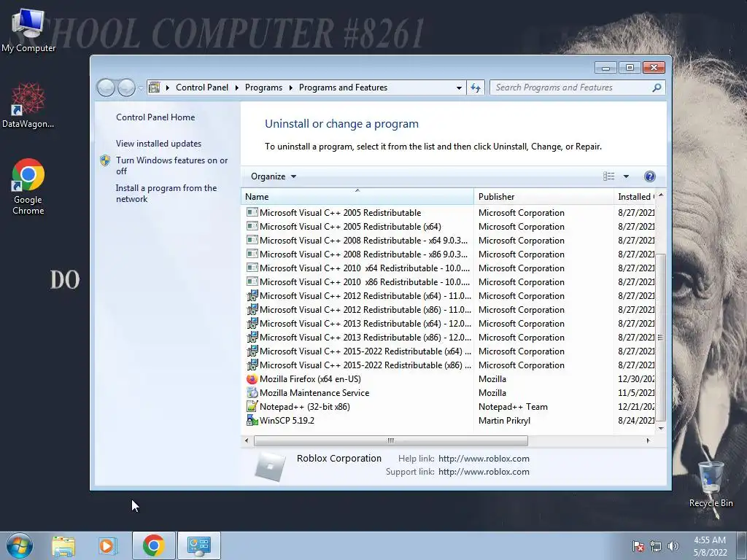Open View installed updates link
The image size is (747, 560).
(158, 144)
